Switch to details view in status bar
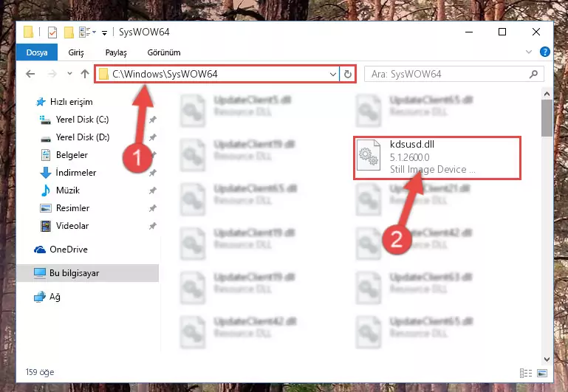The image size is (568, 392). pyautogui.click(x=526, y=373)
